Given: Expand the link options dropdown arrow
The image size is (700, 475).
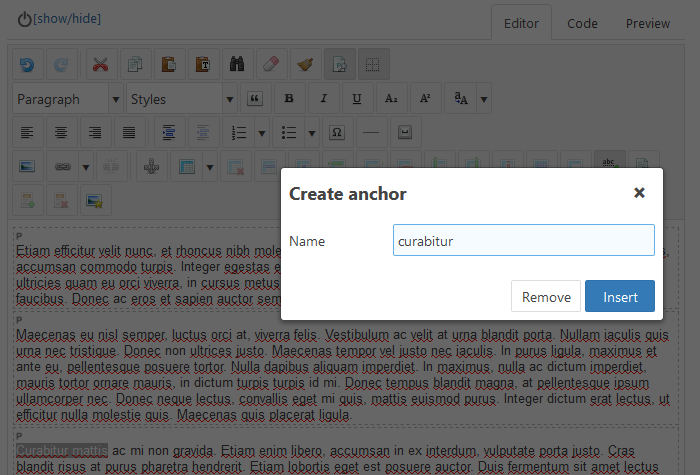Looking at the screenshot, I should [x=86, y=167].
